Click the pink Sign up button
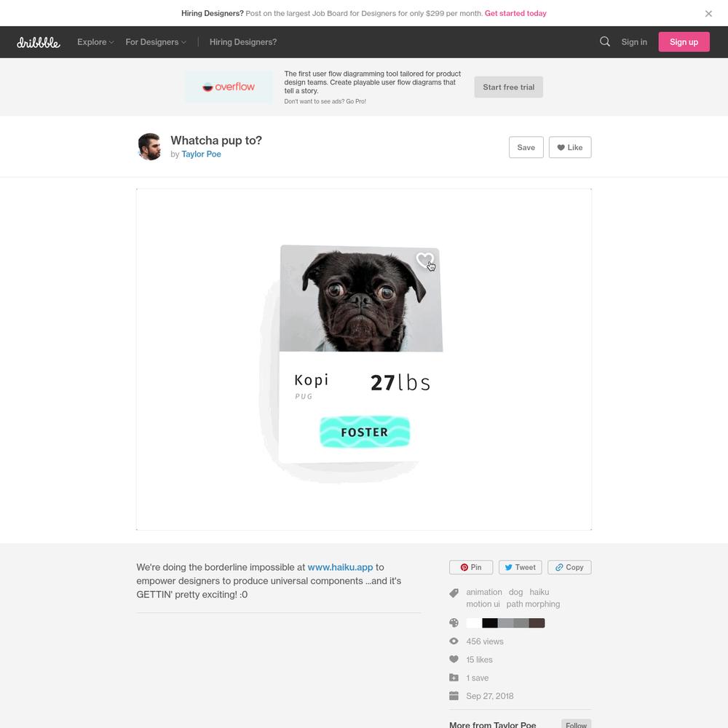Viewport: 728px width, 728px height. (x=684, y=41)
